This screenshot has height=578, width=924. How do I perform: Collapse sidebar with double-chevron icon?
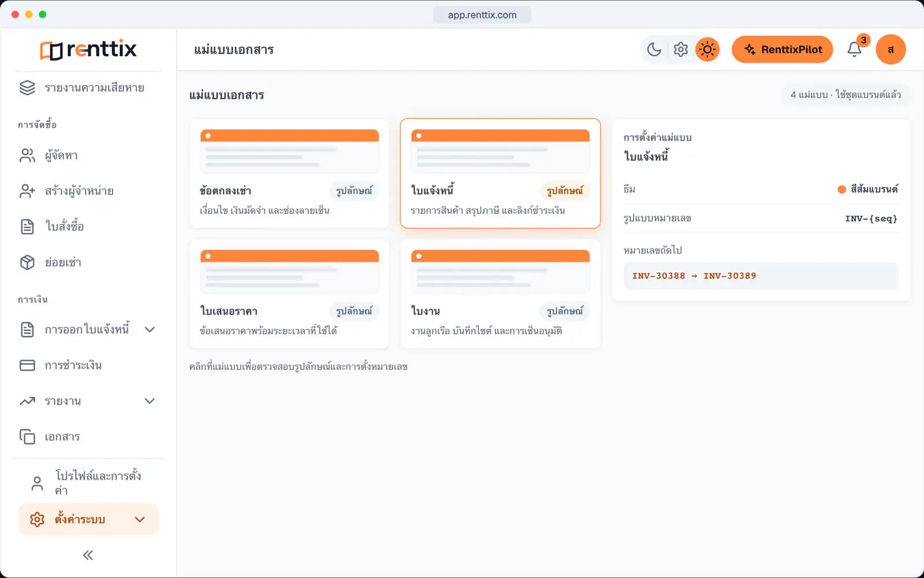88,555
